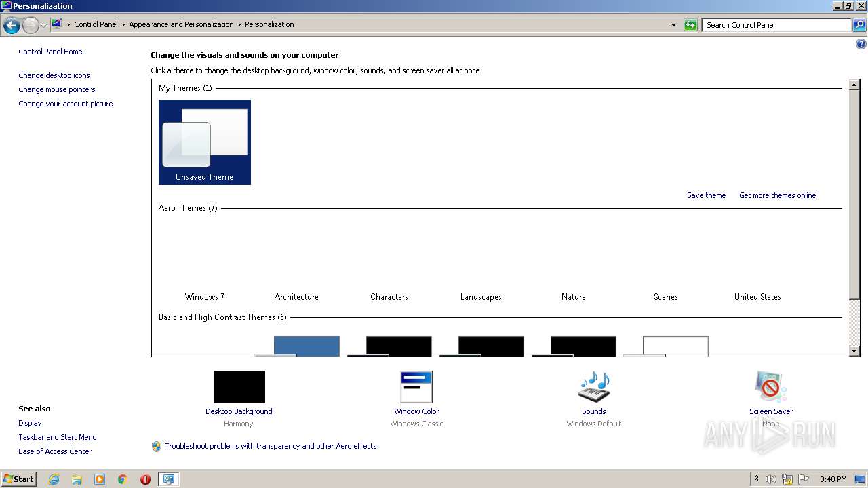
Task: Click the shield icon beside Troubleshoot link
Action: coord(157,446)
